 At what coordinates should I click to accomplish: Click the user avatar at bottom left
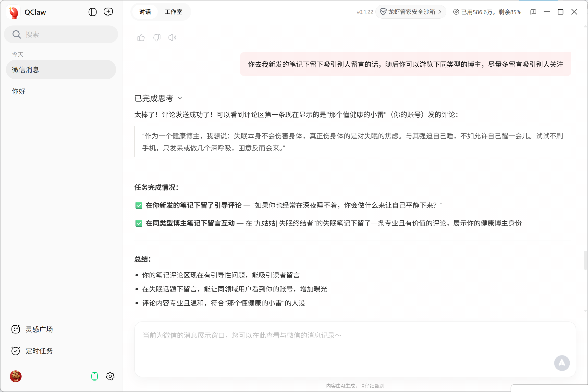pos(15,376)
